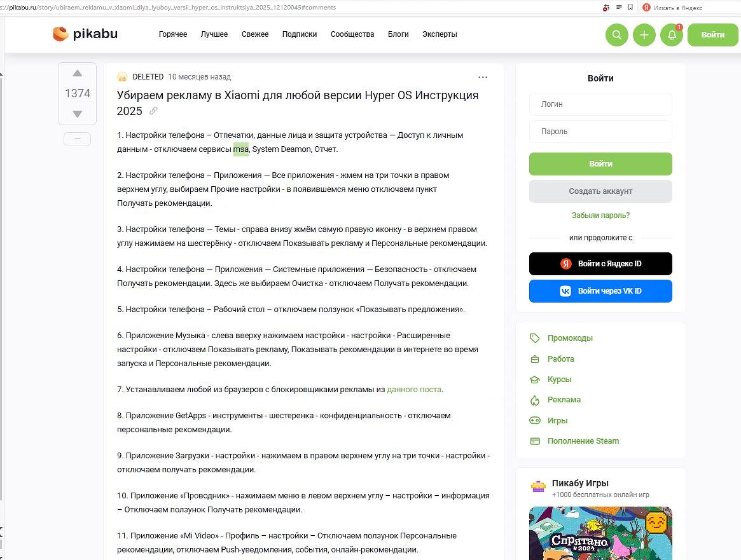This screenshot has height=560, width=741.
Task: Upvote the post with up arrow
Action: (77, 74)
